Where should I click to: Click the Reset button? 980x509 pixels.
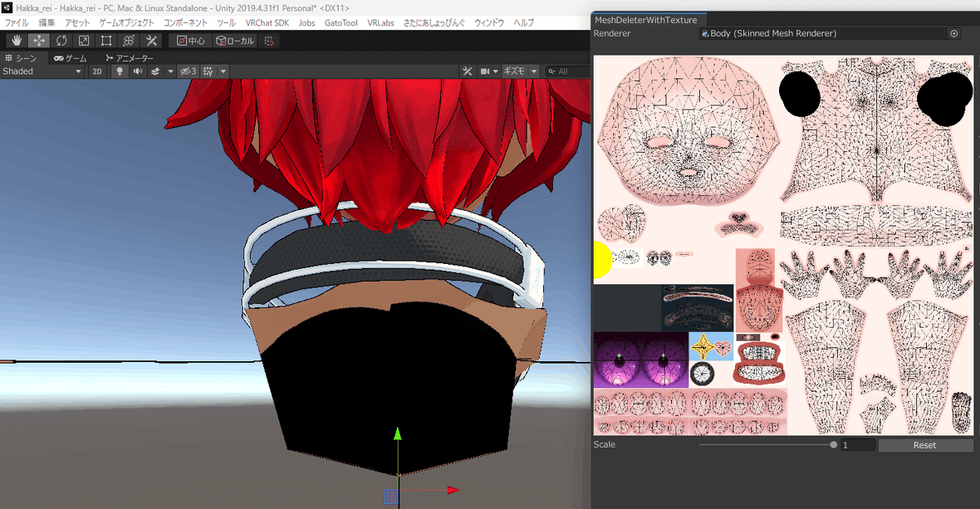coord(925,445)
